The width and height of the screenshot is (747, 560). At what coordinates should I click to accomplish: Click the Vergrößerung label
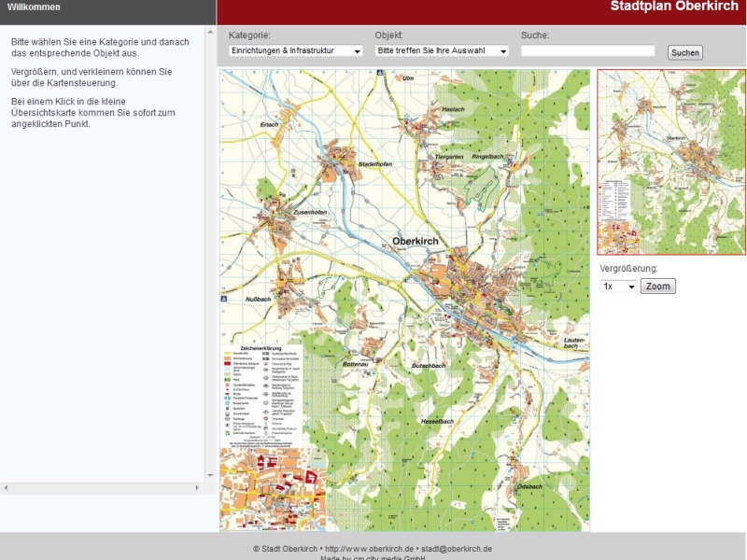click(x=628, y=269)
